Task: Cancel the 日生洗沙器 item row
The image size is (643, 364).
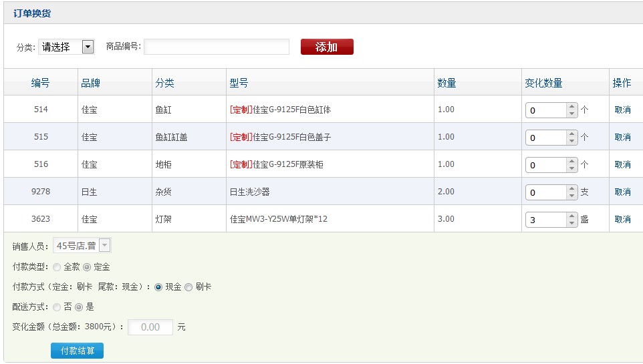Action: [x=622, y=192]
